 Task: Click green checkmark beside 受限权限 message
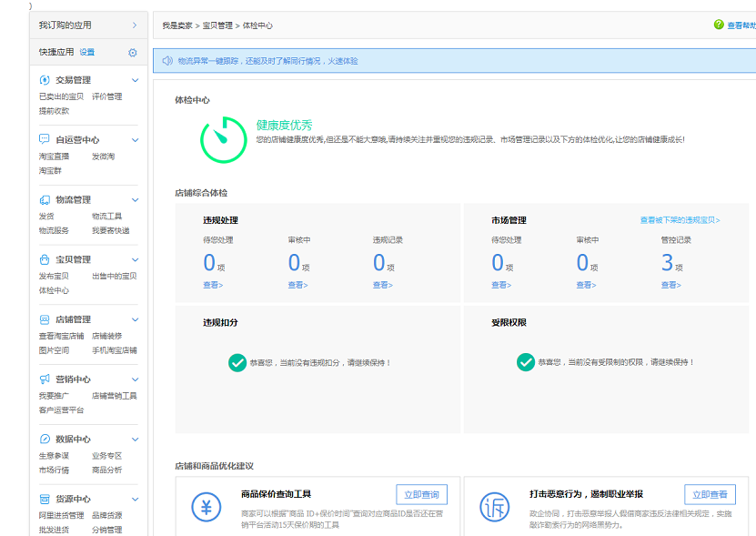coord(526,362)
